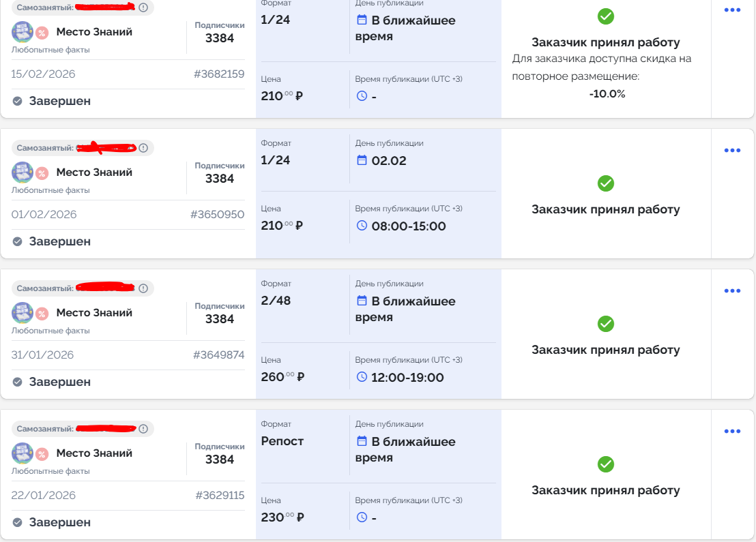This screenshot has width=756, height=542.
Task: Open three-dot menu for order #3682159
Action: pyautogui.click(x=732, y=10)
